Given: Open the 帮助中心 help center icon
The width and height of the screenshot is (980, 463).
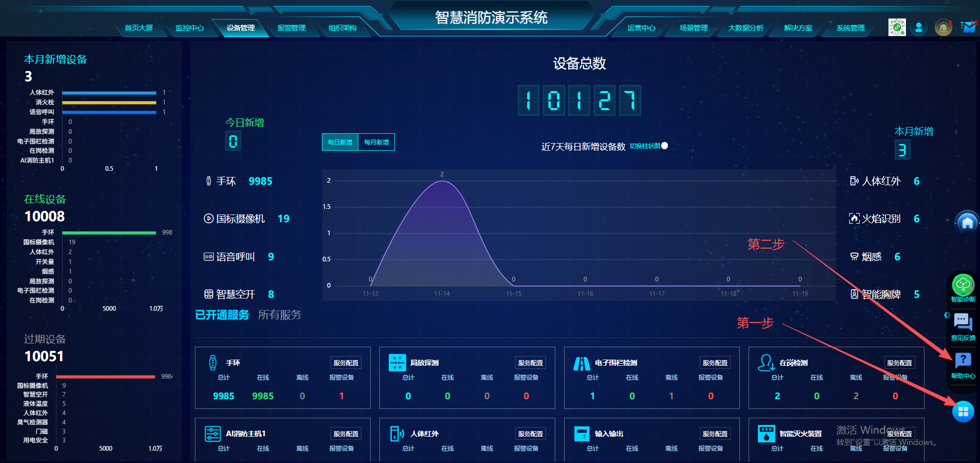Looking at the screenshot, I should (963, 362).
